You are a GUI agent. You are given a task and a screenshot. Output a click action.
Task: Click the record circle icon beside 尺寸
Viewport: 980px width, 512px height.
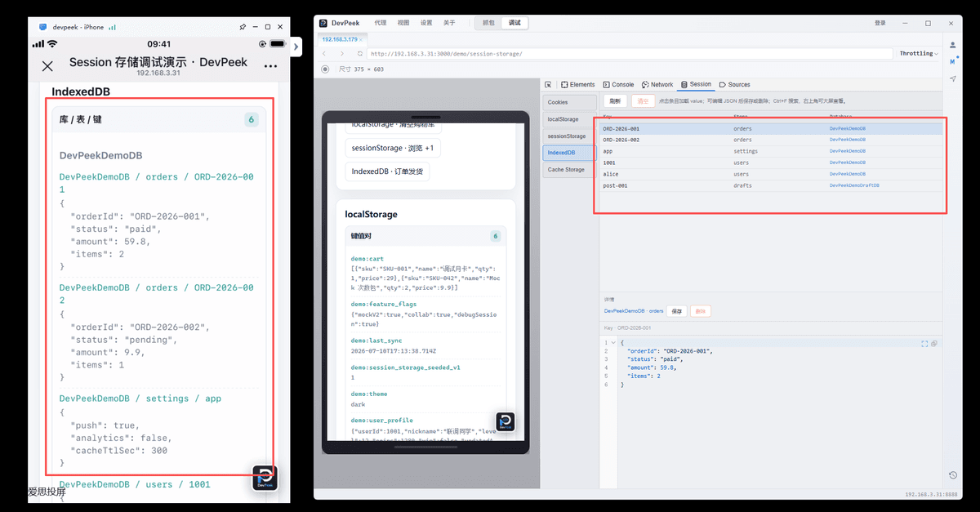327,69
